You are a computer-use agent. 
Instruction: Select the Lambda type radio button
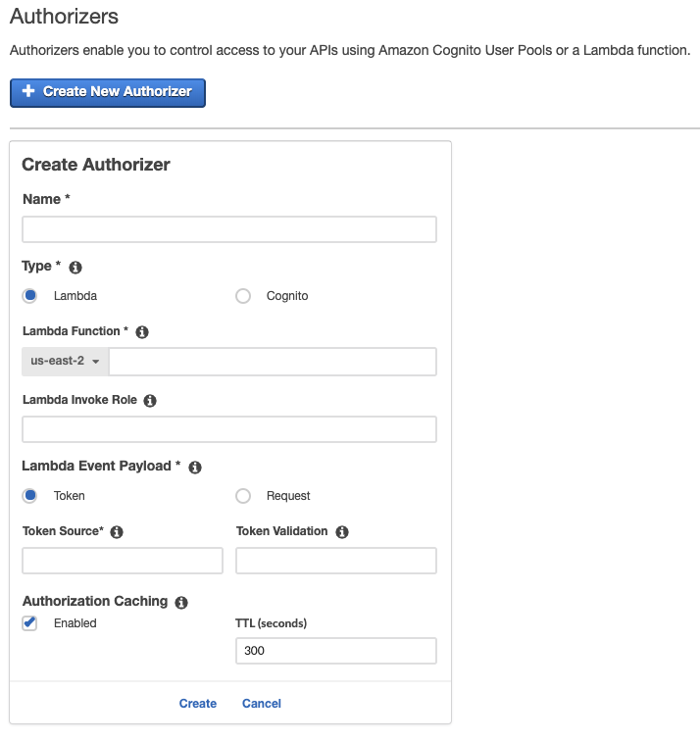tap(30, 296)
